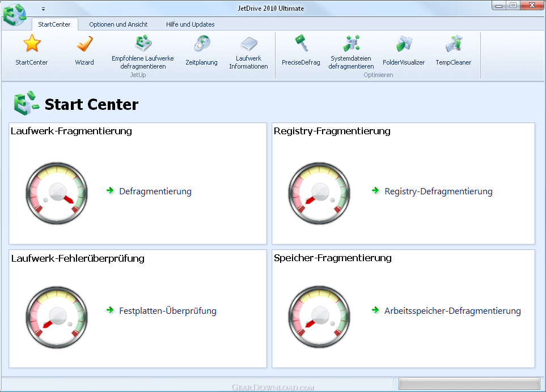
Task: Click the Registry-Fragmentierung gauge
Action: tap(319, 193)
